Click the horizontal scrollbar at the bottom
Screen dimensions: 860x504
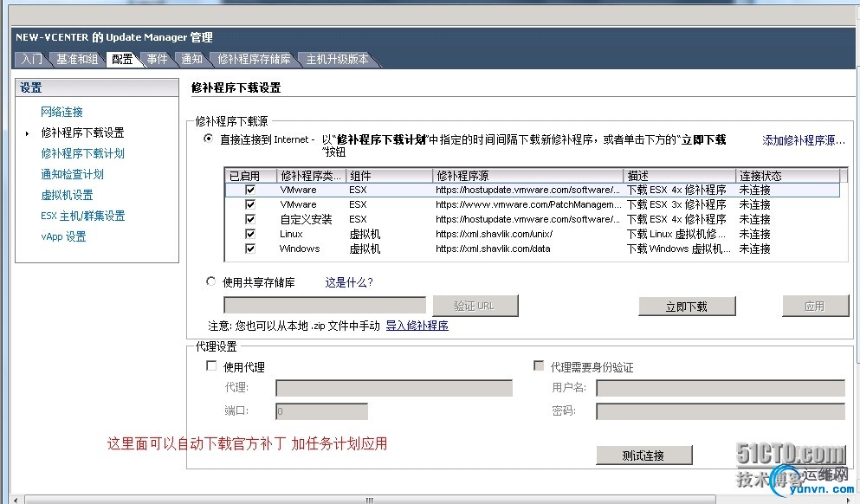[369, 500]
